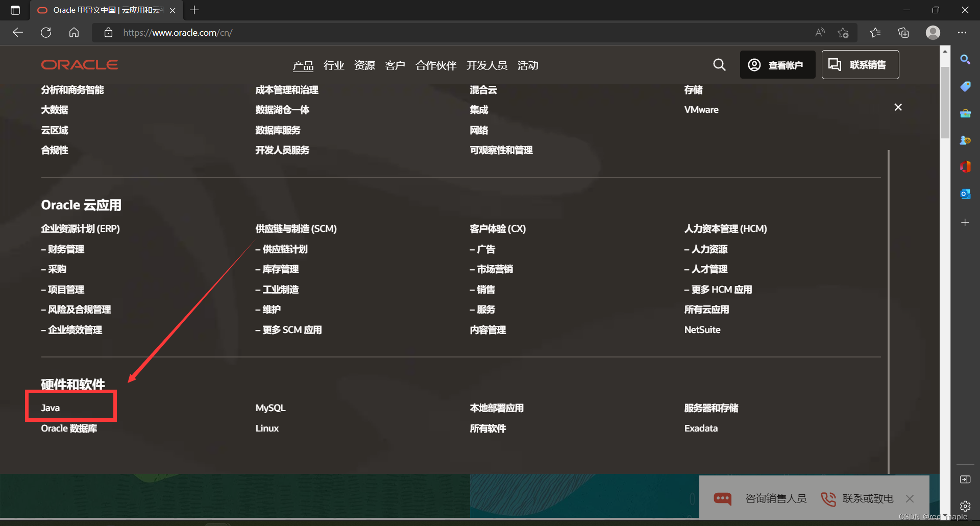Open Edge sidebar search
The height and width of the screenshot is (526, 980).
click(965, 60)
